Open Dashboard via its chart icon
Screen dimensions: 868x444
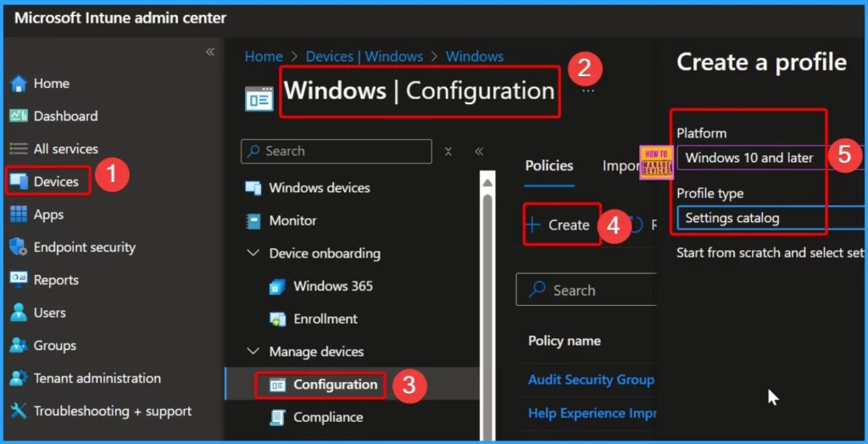click(x=19, y=116)
